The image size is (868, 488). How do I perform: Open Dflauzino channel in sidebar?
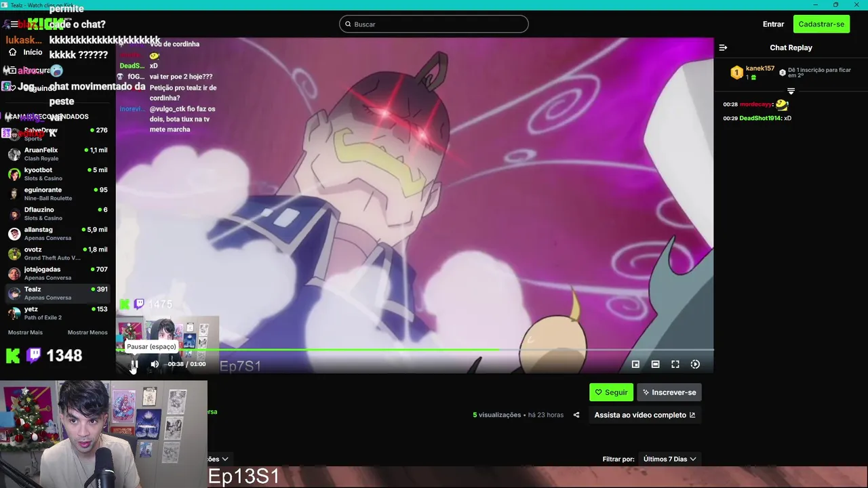coord(58,213)
